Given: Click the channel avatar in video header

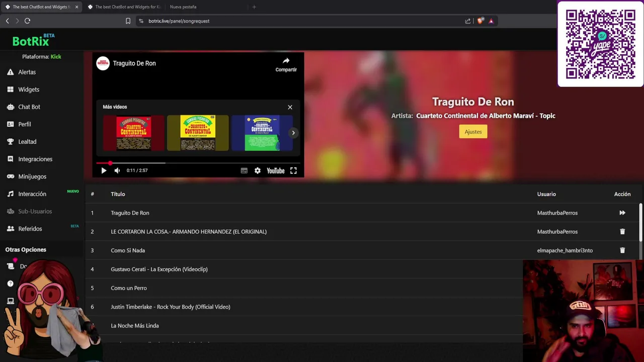Looking at the screenshot, I should (x=103, y=63).
